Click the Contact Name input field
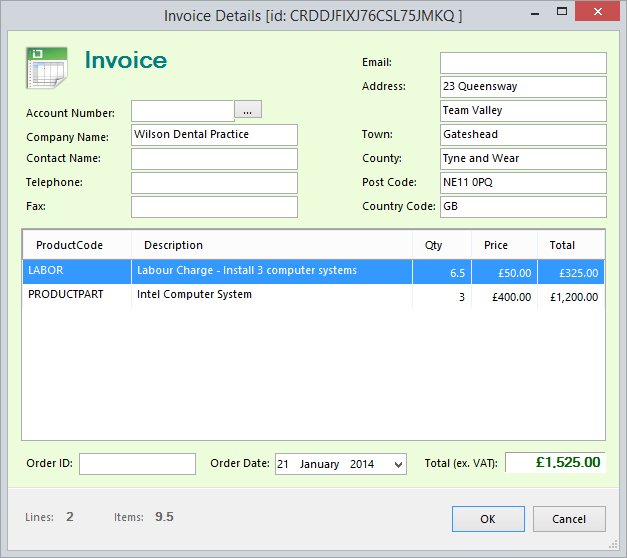The image size is (627, 558). 214,159
